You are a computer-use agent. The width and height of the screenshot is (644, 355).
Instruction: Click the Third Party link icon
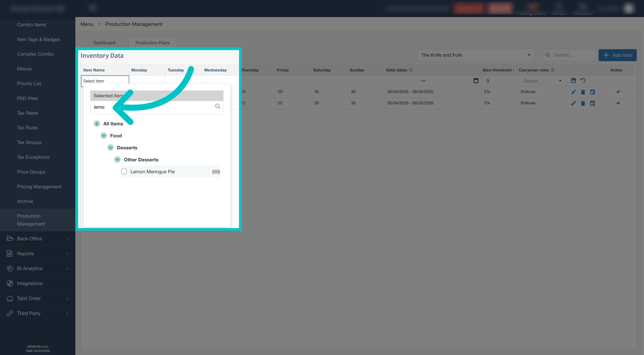pyautogui.click(x=10, y=313)
